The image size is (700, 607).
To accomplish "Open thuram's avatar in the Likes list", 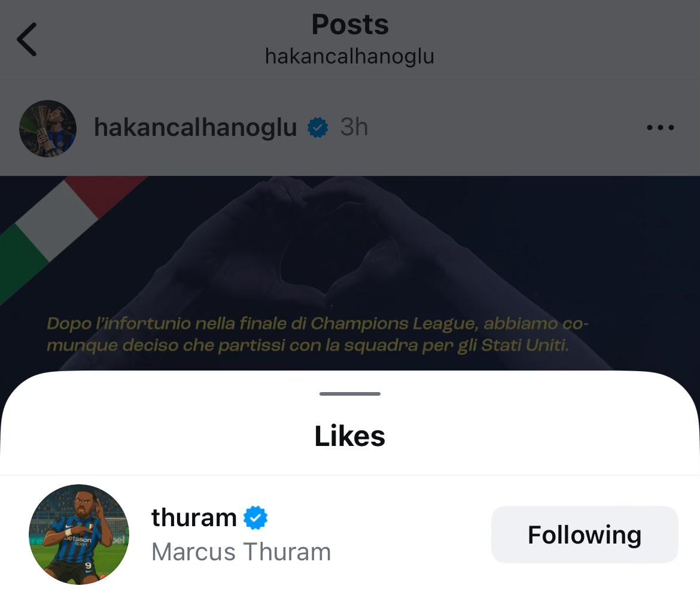I will (x=79, y=535).
